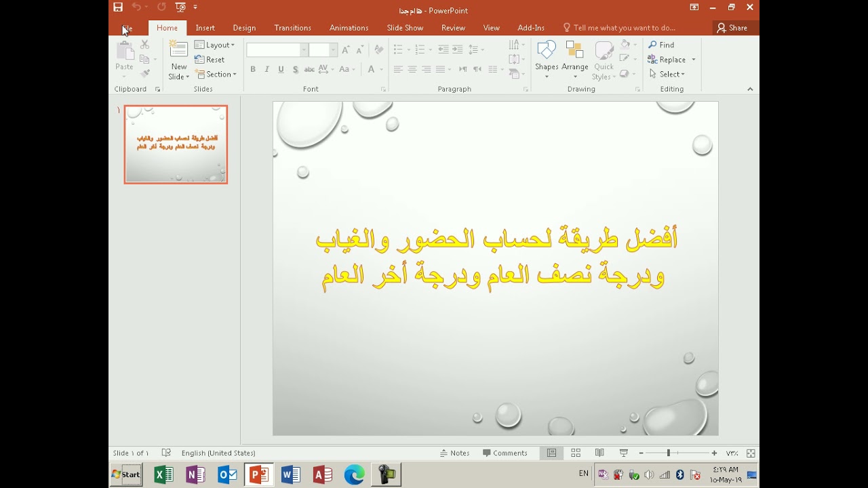The height and width of the screenshot is (488, 868).
Task: Click Decrease Font Size icon
Action: click(x=359, y=50)
